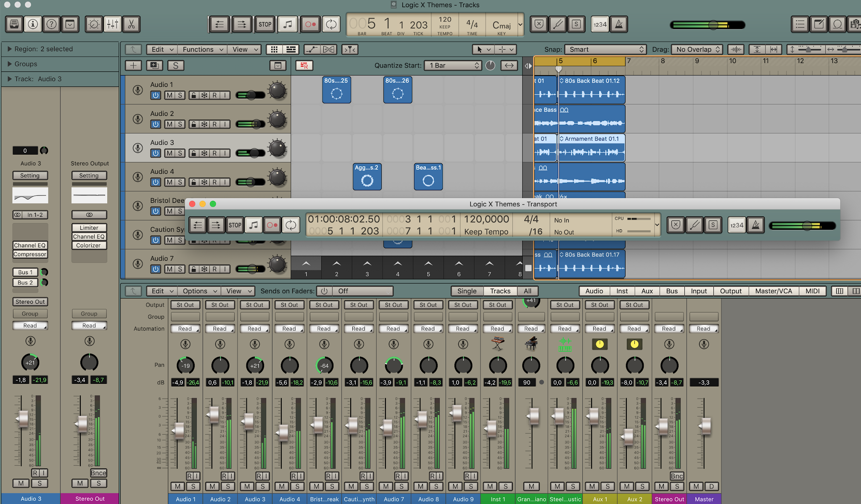Open Quantize Start 1 Bar dropdown
The image size is (861, 504).
tap(452, 66)
